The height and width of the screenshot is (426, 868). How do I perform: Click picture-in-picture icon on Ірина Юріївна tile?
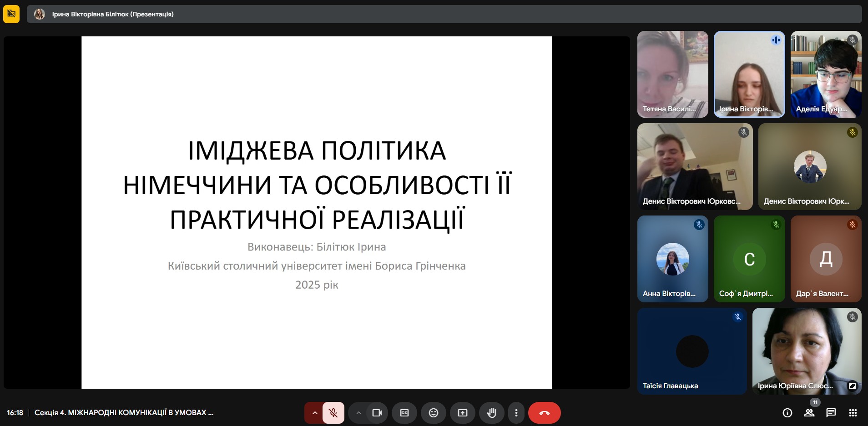tap(852, 386)
